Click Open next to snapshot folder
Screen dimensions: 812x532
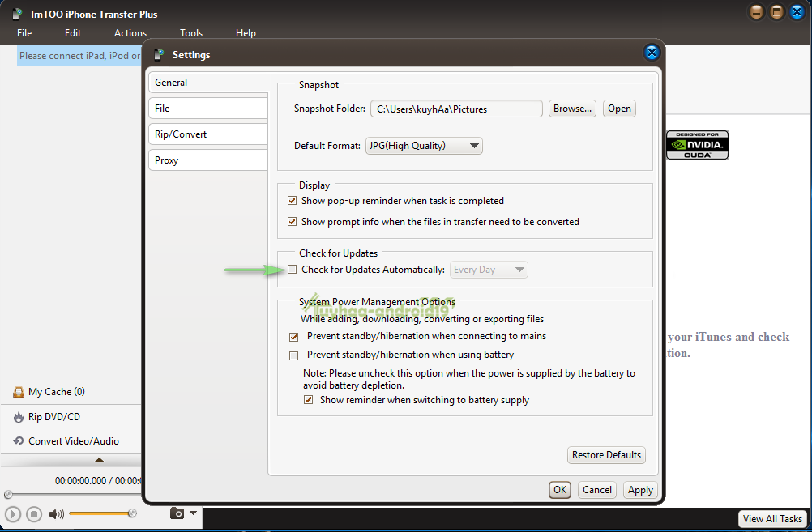click(619, 109)
